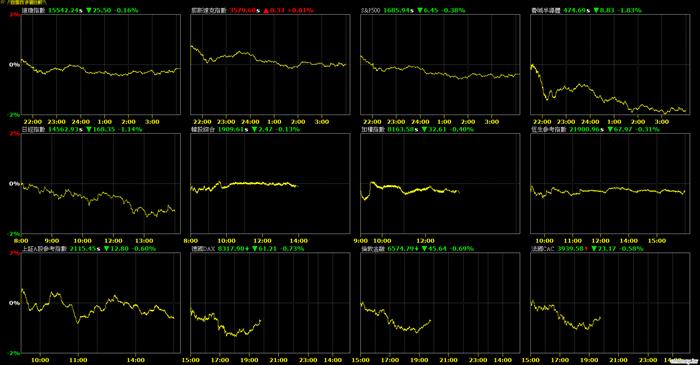Click the percent change -0.60%

144,249
